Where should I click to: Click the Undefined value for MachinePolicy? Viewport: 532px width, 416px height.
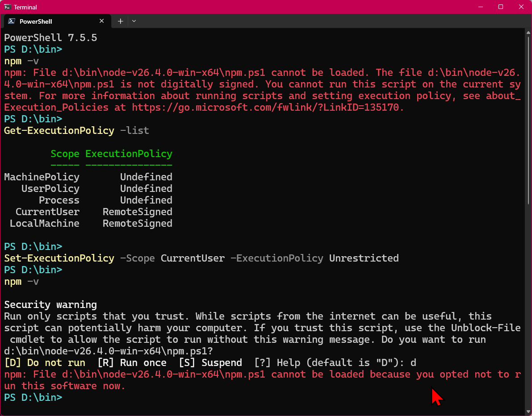tap(146, 177)
